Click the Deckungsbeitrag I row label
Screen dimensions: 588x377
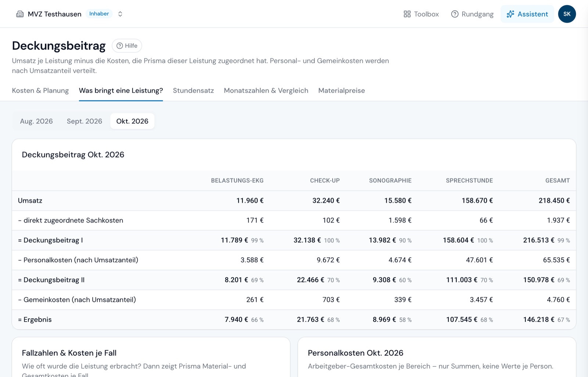point(50,240)
